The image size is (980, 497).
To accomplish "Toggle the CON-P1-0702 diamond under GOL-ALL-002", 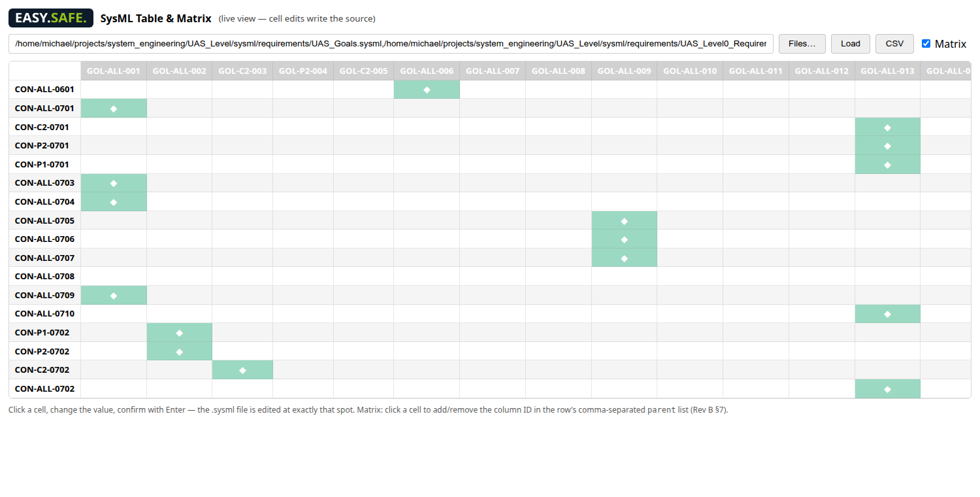I will [x=180, y=333].
